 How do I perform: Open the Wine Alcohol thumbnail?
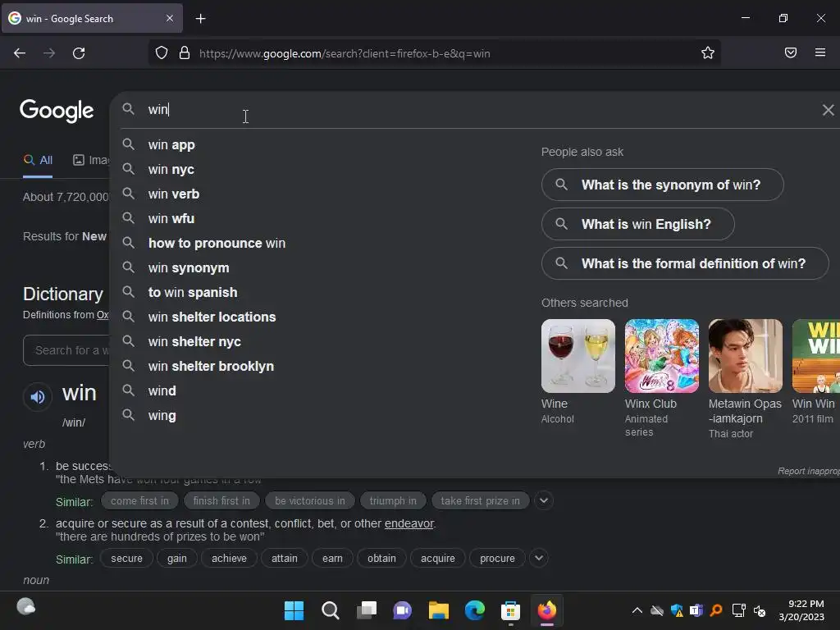point(578,356)
